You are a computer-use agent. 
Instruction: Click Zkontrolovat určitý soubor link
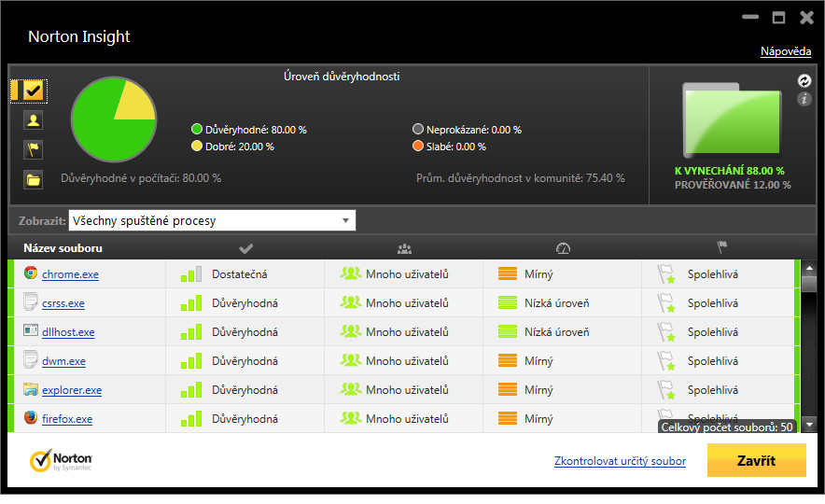pyautogui.click(x=620, y=461)
